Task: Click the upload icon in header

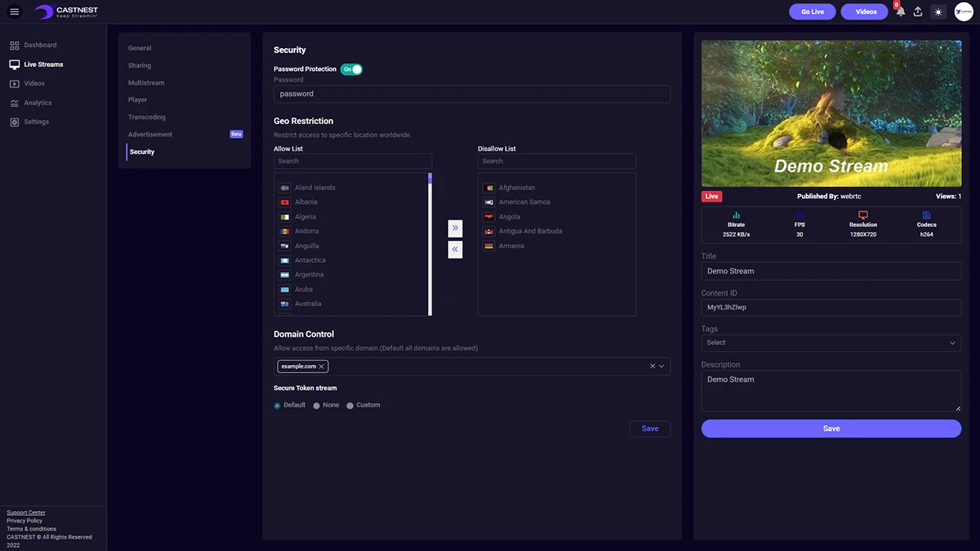Action: 918,11
